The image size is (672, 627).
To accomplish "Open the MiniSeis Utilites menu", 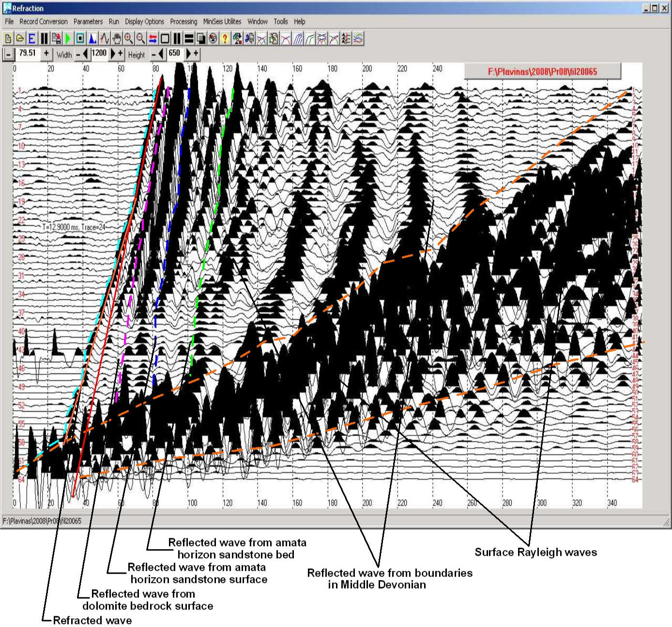I will click(222, 21).
